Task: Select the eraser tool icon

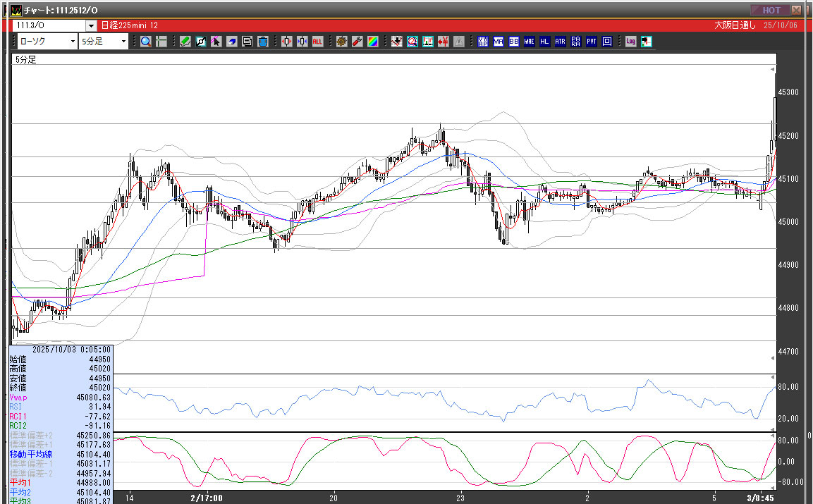Action: coord(231,42)
